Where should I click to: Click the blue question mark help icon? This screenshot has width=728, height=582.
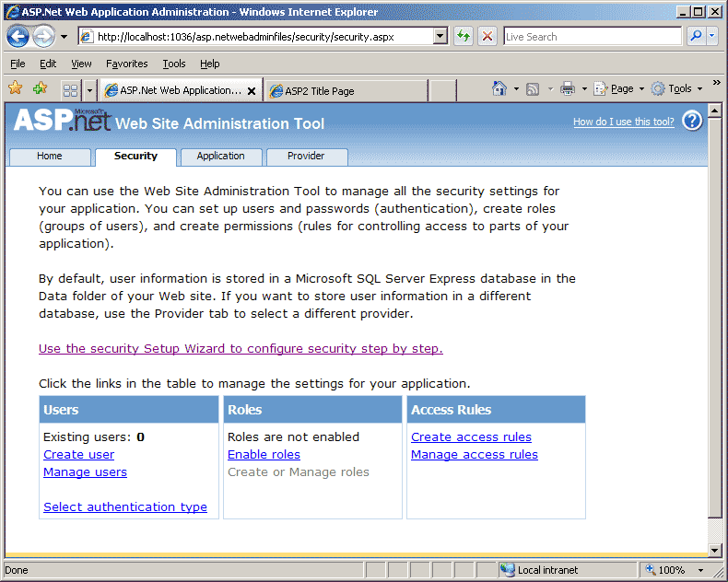tap(692, 122)
